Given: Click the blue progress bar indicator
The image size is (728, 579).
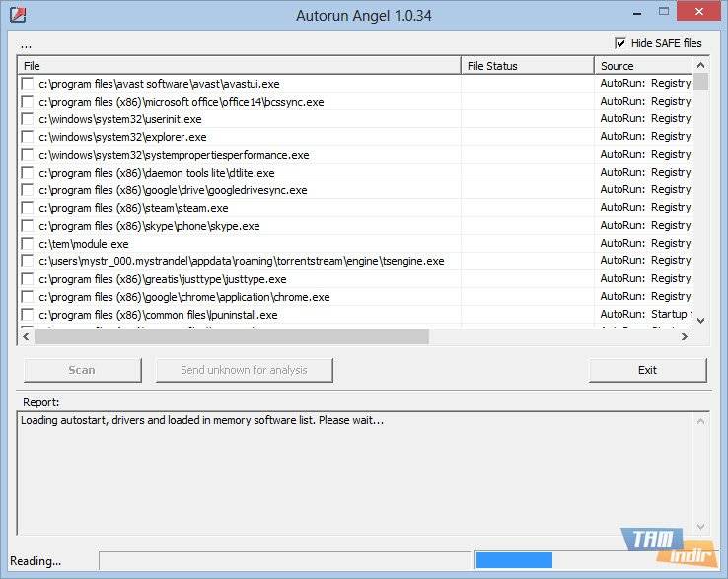Looking at the screenshot, I should pyautogui.click(x=512, y=560).
